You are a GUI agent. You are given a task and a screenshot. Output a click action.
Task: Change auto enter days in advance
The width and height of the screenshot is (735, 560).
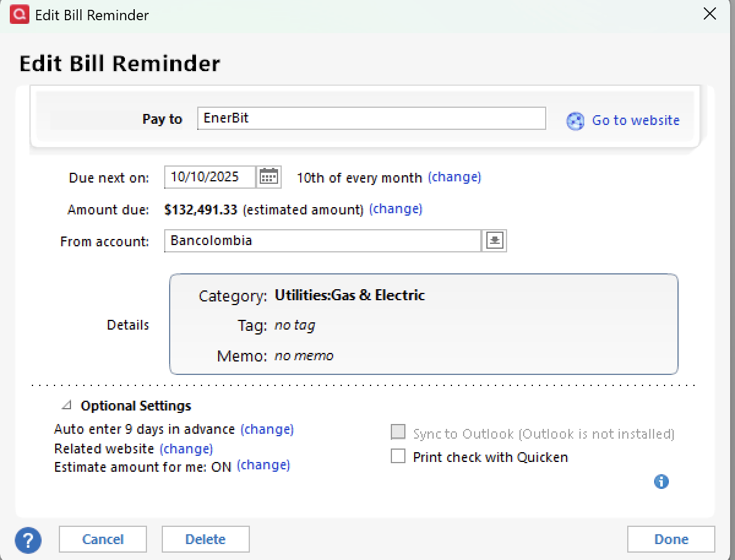pyautogui.click(x=267, y=429)
